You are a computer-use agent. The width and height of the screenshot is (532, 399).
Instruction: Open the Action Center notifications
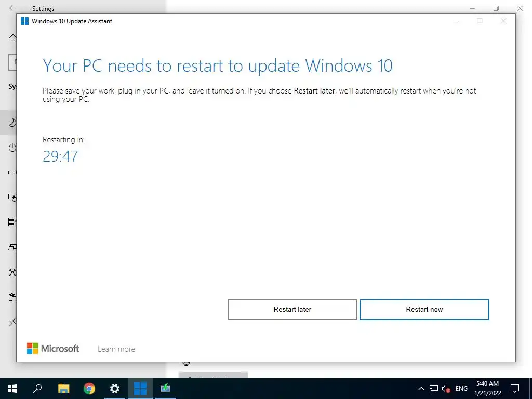[515, 389]
